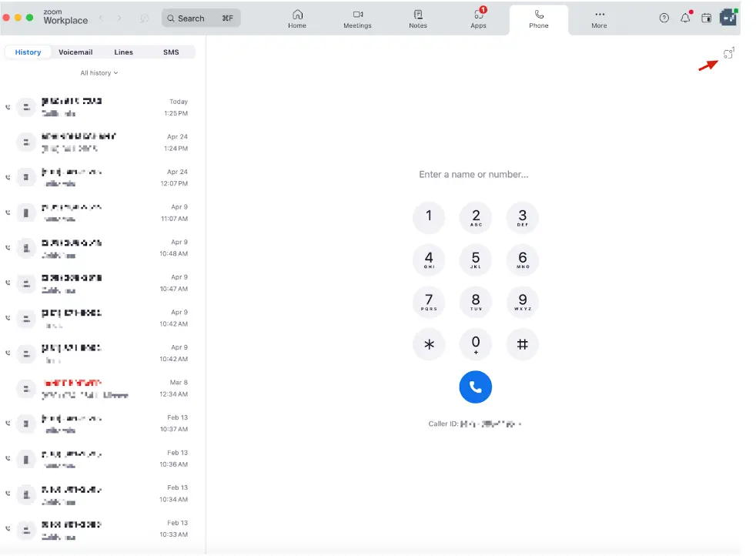Open the notifications bell icon

pyautogui.click(x=685, y=17)
